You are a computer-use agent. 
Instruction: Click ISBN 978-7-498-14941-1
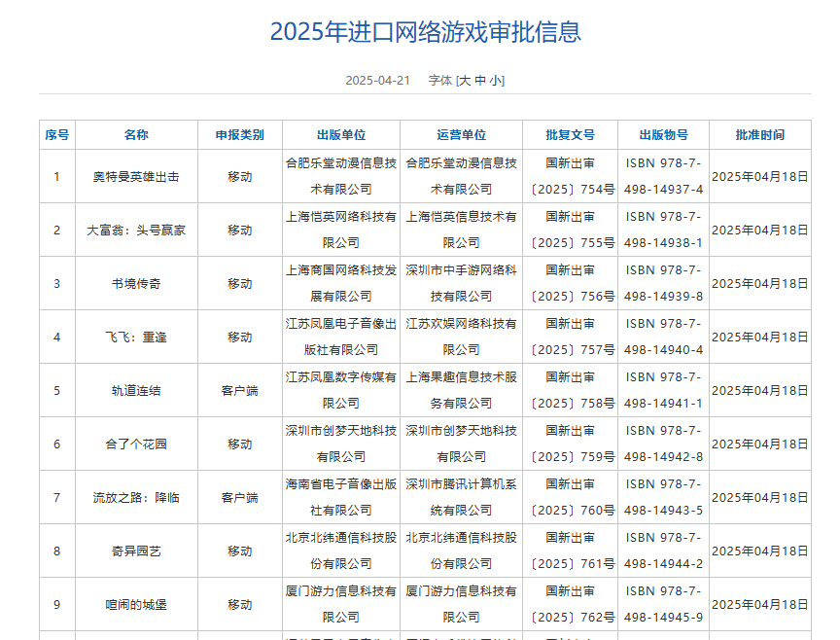click(x=664, y=390)
